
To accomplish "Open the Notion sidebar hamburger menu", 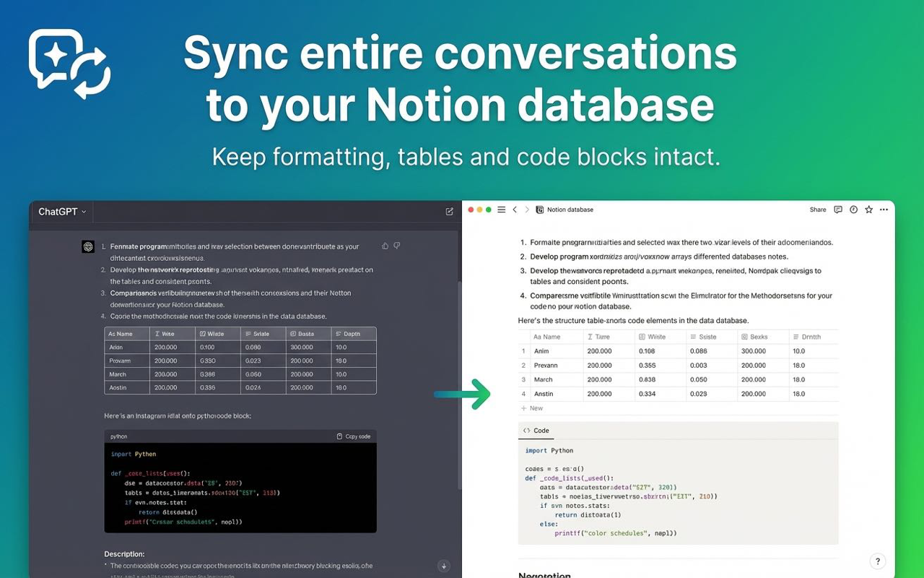I will (502, 210).
